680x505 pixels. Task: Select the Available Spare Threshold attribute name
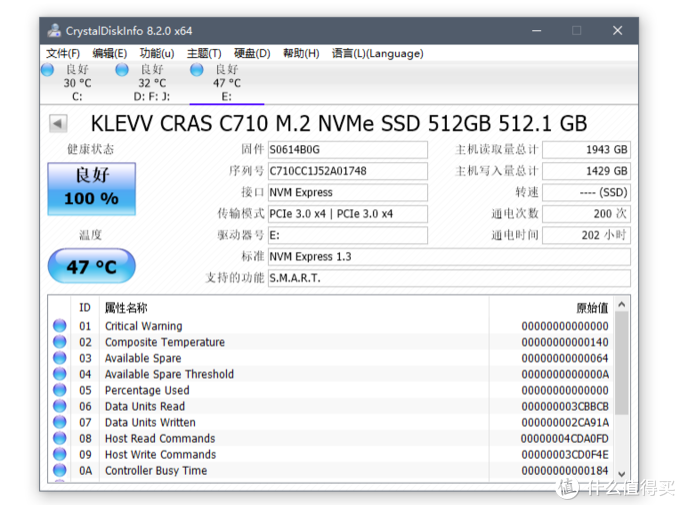click(169, 374)
